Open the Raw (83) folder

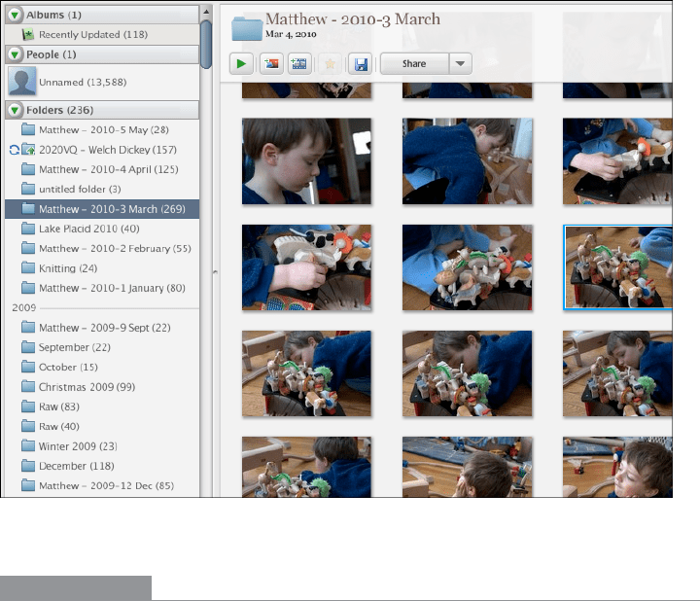[102, 407]
